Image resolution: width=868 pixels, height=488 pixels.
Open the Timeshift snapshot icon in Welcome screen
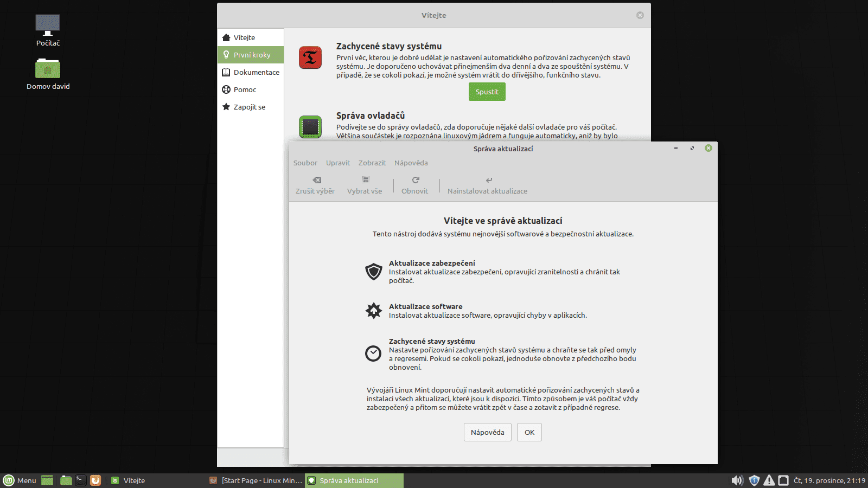(x=310, y=57)
